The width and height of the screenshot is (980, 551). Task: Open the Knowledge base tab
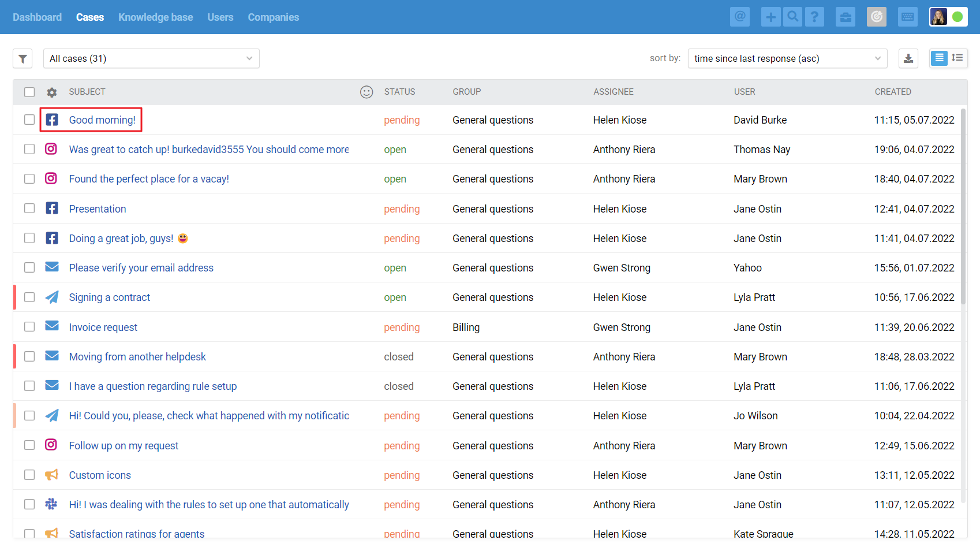[x=156, y=17]
